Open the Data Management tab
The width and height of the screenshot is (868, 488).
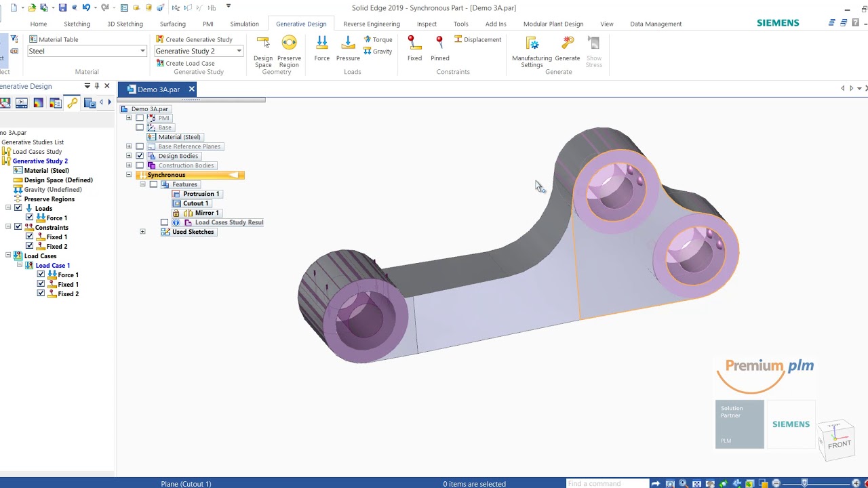tap(656, 24)
